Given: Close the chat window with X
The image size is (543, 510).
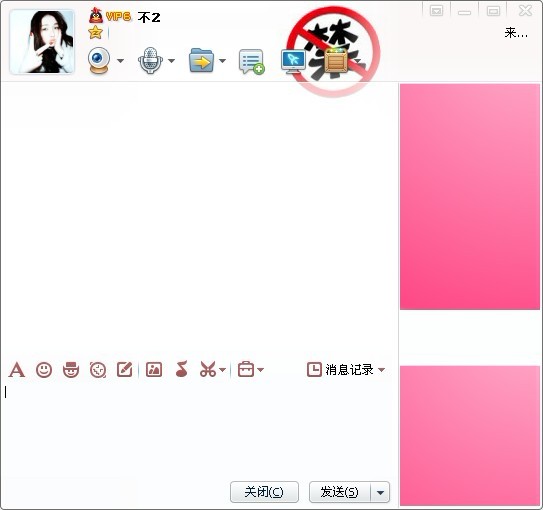Looking at the screenshot, I should pyautogui.click(x=525, y=11).
